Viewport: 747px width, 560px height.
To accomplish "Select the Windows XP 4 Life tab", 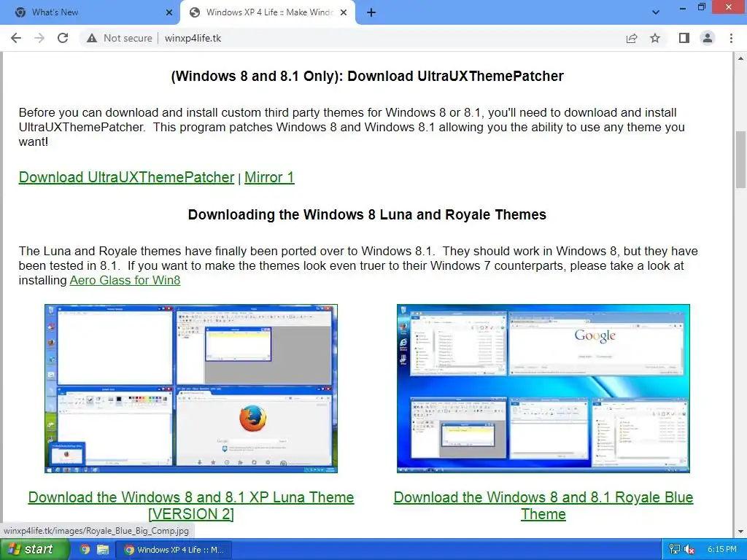I will point(267,12).
